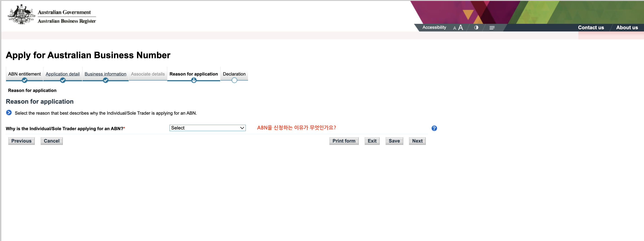Click the Australian Business Register title text
644x241 pixels.
point(67,21)
